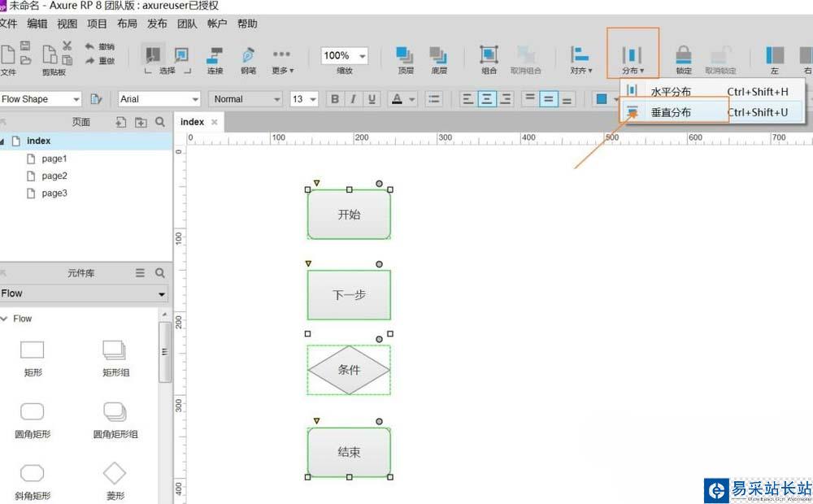The width and height of the screenshot is (813, 504).
Task: Toggle bold text formatting
Action: (x=335, y=99)
